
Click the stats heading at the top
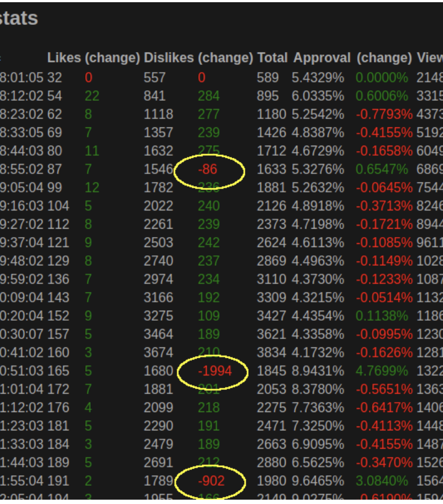tap(19, 18)
